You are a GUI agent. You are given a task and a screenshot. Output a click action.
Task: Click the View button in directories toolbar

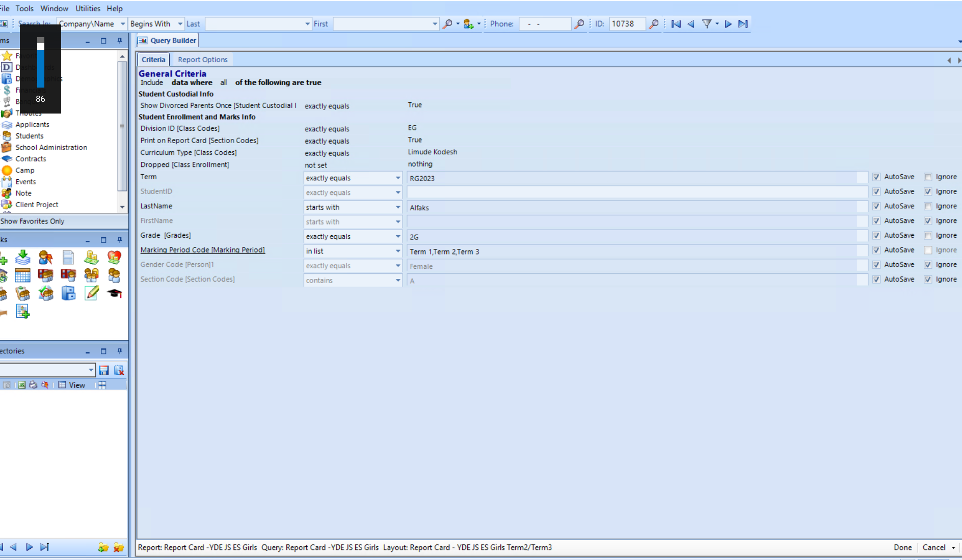coord(72,385)
